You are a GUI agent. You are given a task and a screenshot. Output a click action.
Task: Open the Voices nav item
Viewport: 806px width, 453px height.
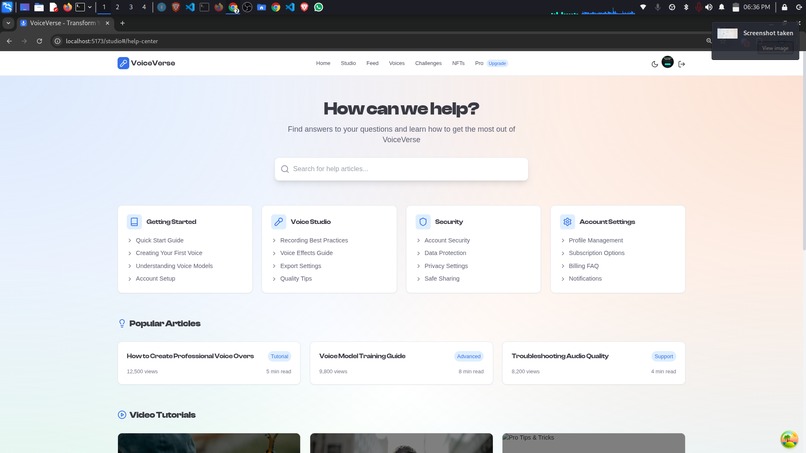[396, 63]
